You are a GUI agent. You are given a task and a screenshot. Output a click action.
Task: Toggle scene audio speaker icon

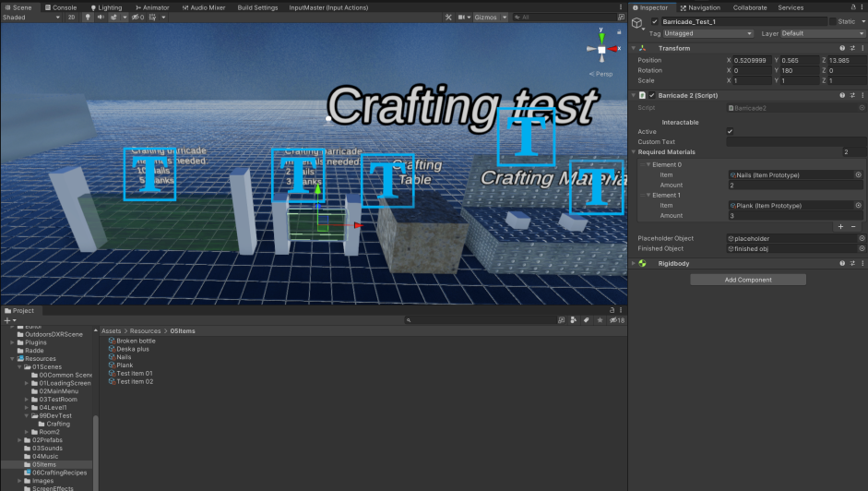(101, 18)
